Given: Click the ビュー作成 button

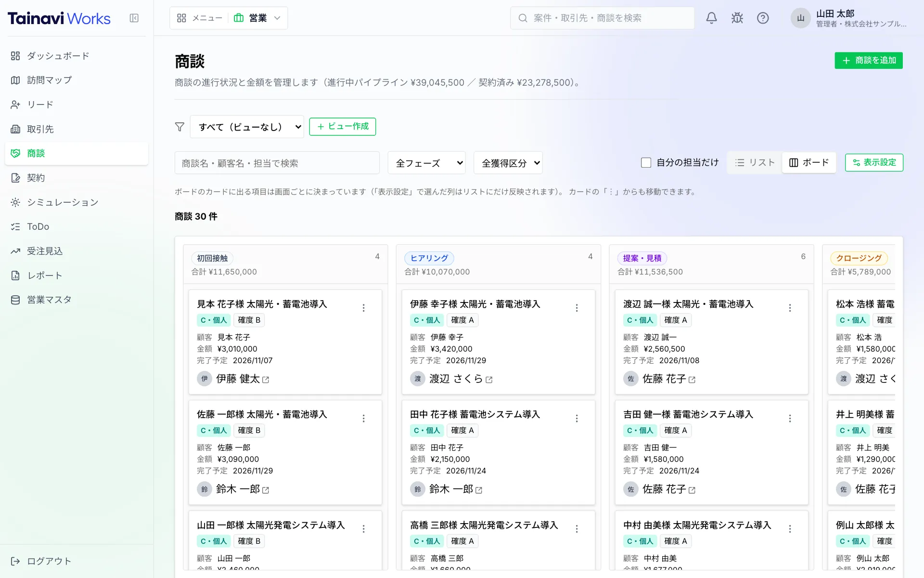Looking at the screenshot, I should pos(343,127).
